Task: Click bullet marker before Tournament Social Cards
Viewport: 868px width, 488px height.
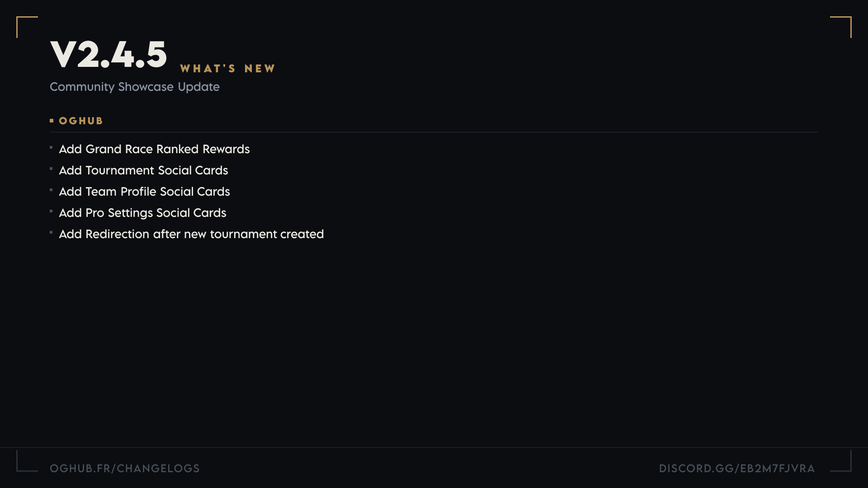Action: [x=51, y=169]
